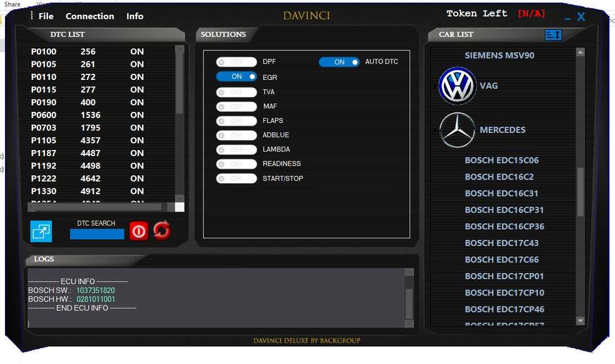
Task: Click the blue pop-out window icon under DTC list
Action: pos(41,231)
